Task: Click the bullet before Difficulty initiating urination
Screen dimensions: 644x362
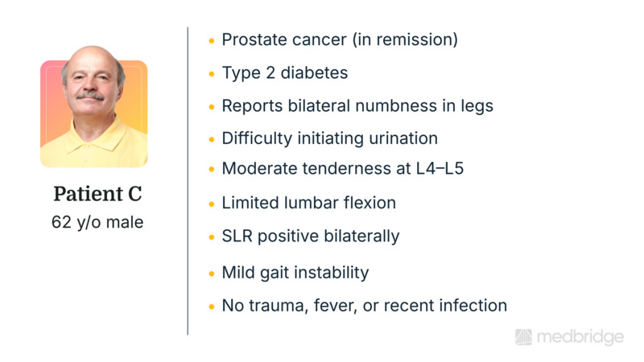Action: pyautogui.click(x=212, y=139)
